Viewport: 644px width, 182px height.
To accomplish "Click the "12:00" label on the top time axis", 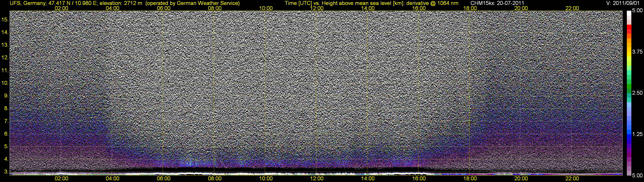I will 317,8.
